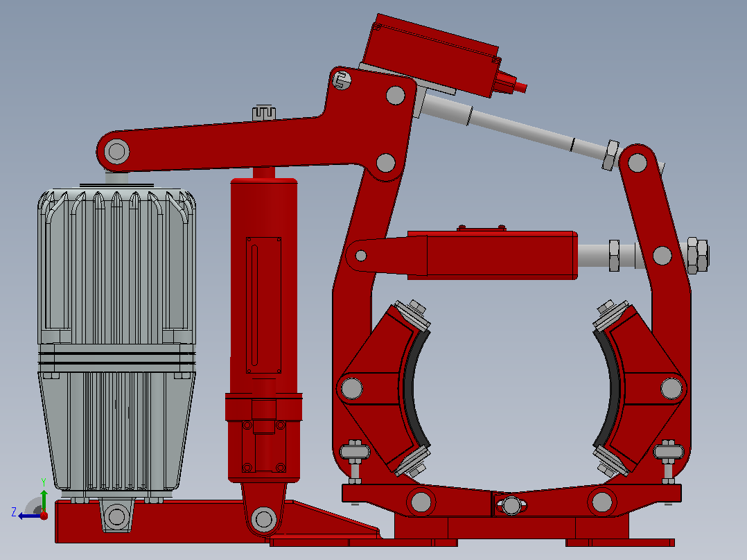Click the pivot pin at the lever's left end
Image resolution: width=747 pixels, height=560 pixels.
tap(116, 152)
